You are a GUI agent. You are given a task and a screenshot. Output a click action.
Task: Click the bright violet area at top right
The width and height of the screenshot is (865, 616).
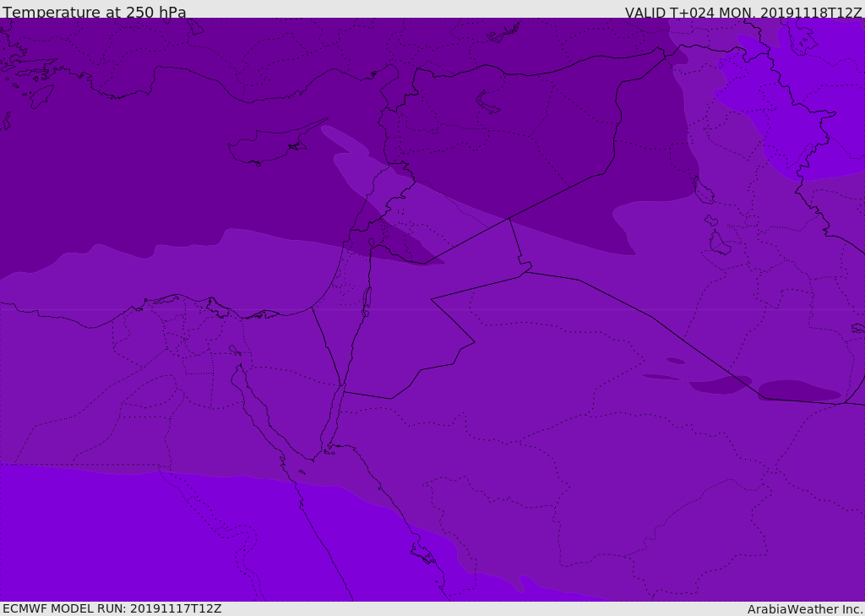click(811, 84)
